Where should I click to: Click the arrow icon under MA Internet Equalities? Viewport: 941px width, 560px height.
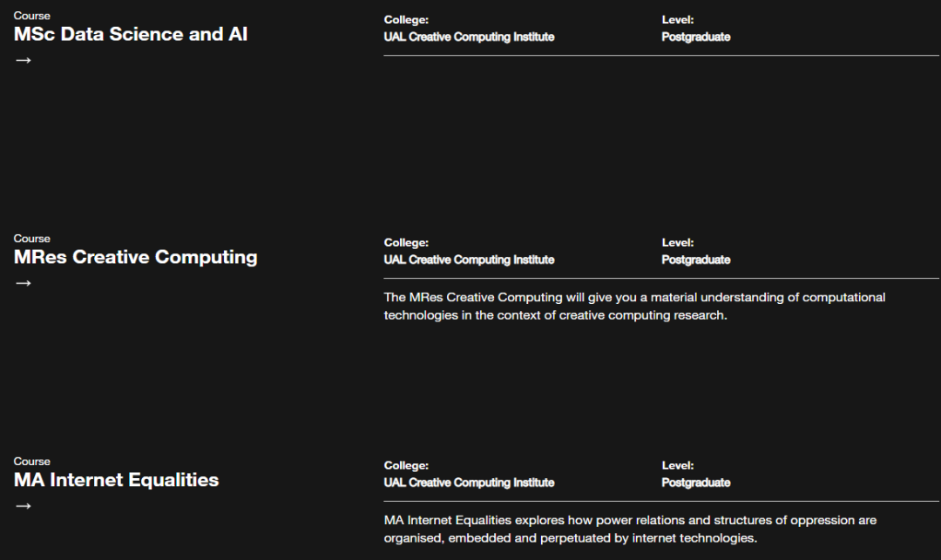click(x=24, y=507)
